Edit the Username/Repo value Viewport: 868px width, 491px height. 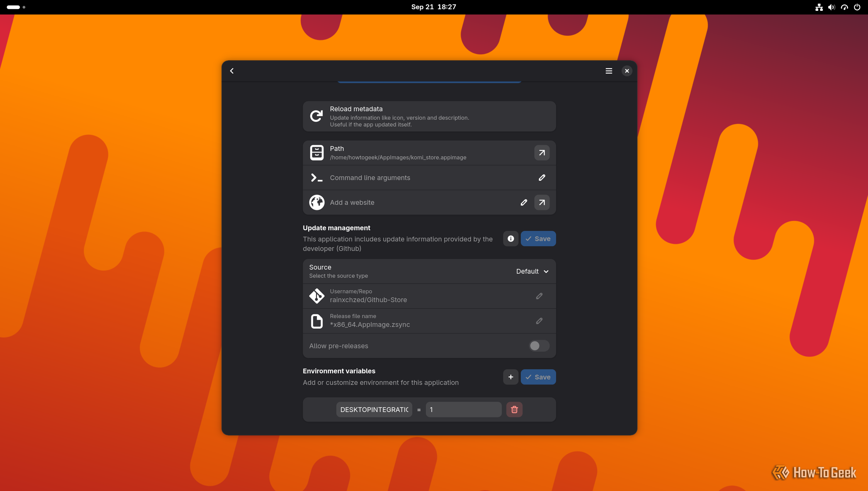[x=539, y=296]
